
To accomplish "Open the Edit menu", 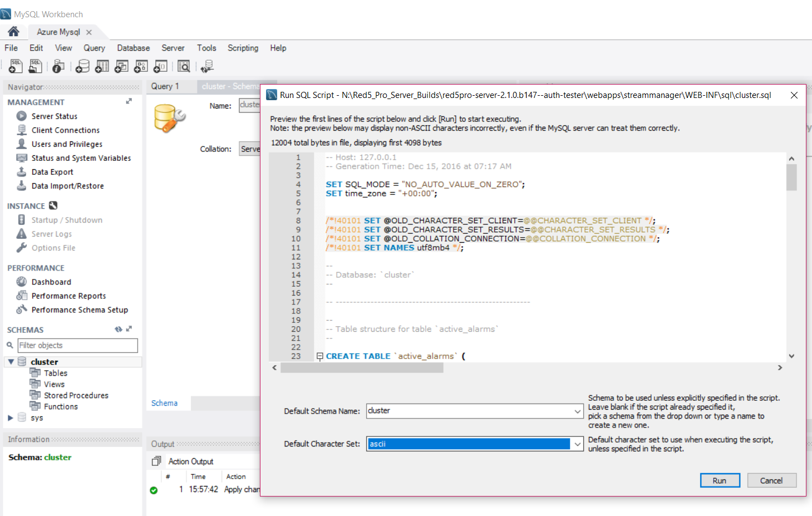I will coord(36,48).
